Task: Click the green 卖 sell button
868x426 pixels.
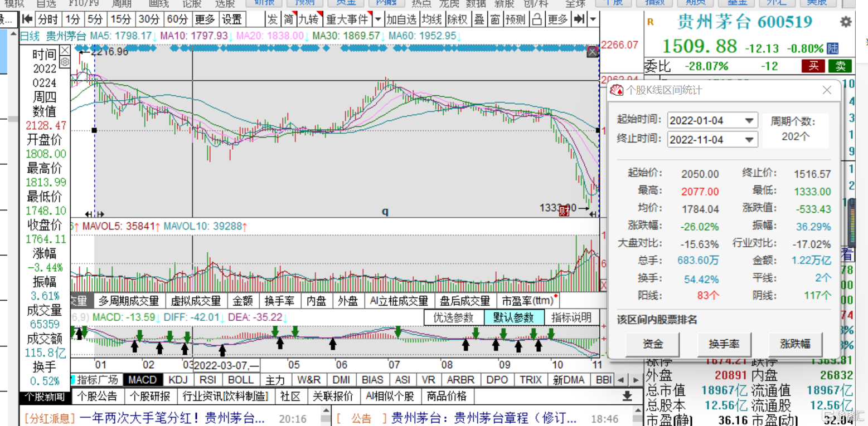Action: (840, 66)
